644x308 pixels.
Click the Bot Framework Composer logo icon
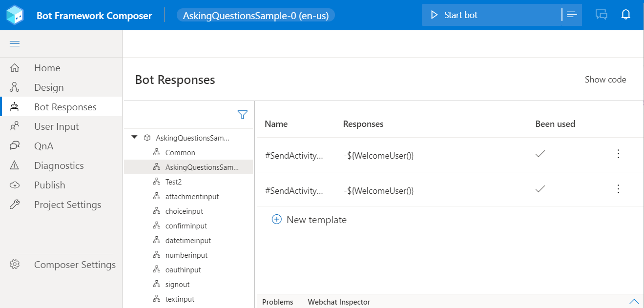click(15, 15)
